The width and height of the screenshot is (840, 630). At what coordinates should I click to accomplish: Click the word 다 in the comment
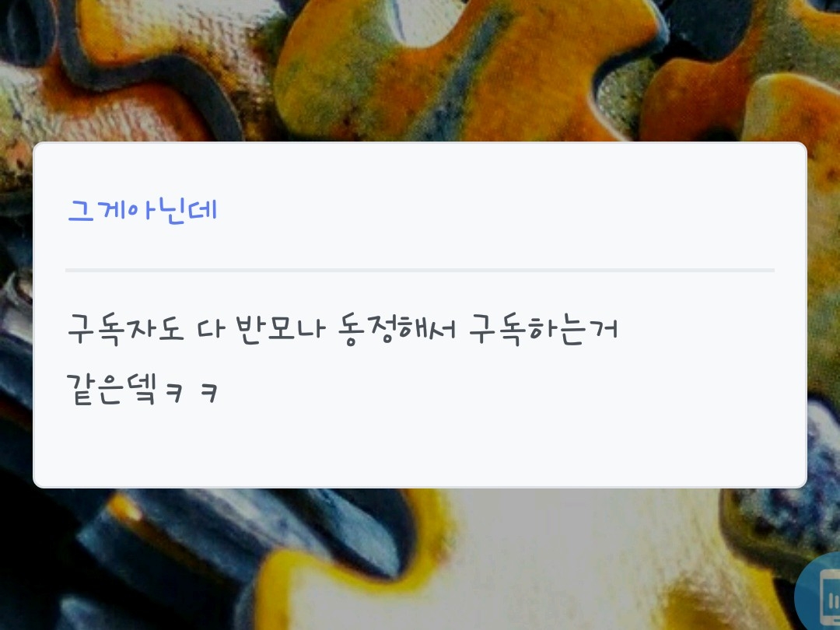(x=210, y=328)
